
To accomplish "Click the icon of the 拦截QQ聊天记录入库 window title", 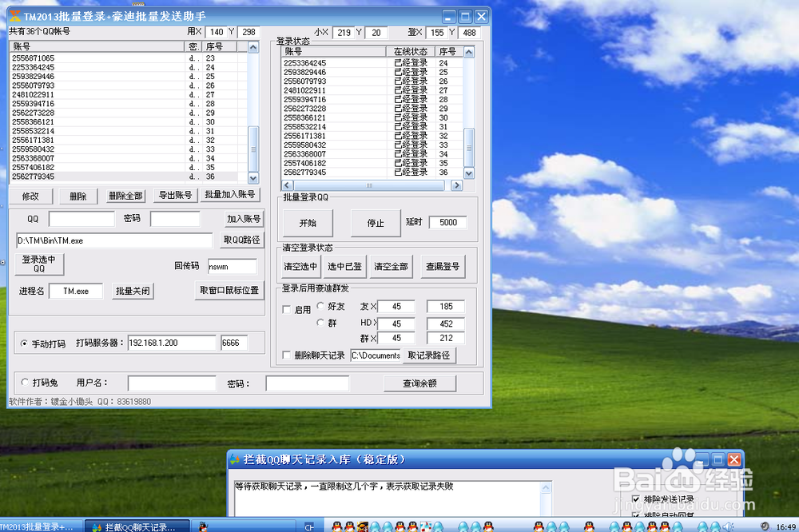I will click(x=234, y=459).
